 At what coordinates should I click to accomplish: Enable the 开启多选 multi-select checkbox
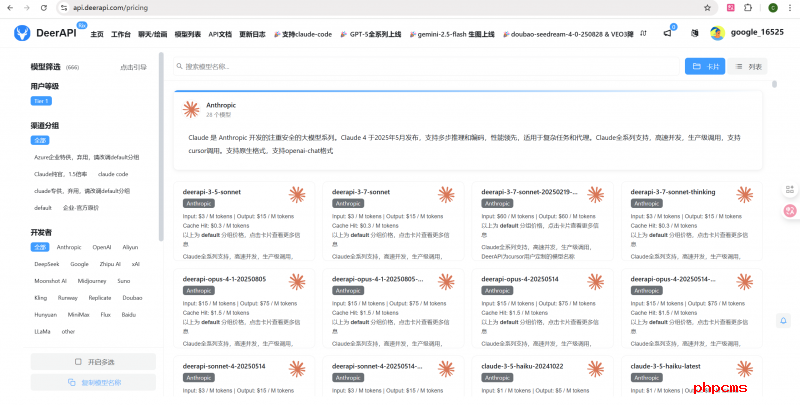click(x=79, y=361)
